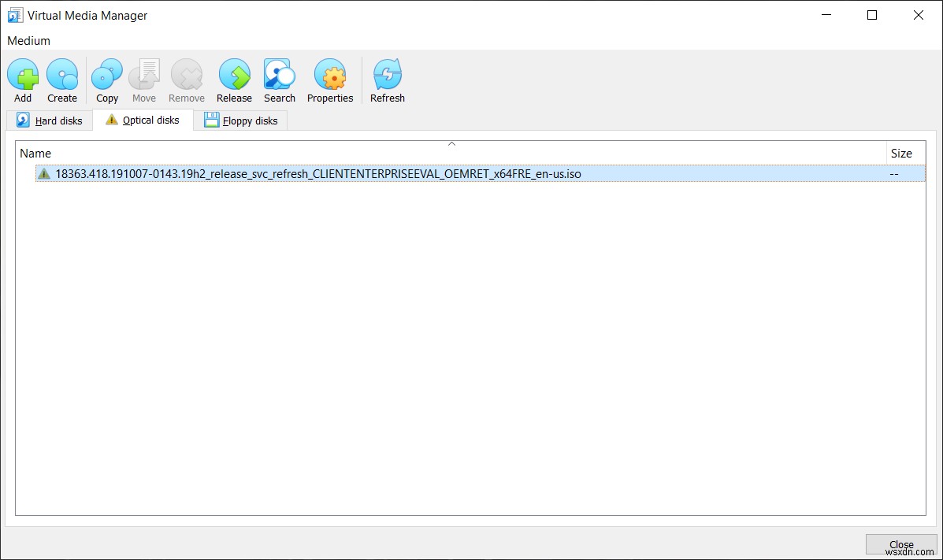
Task: Click the Move medium icon
Action: (x=144, y=74)
